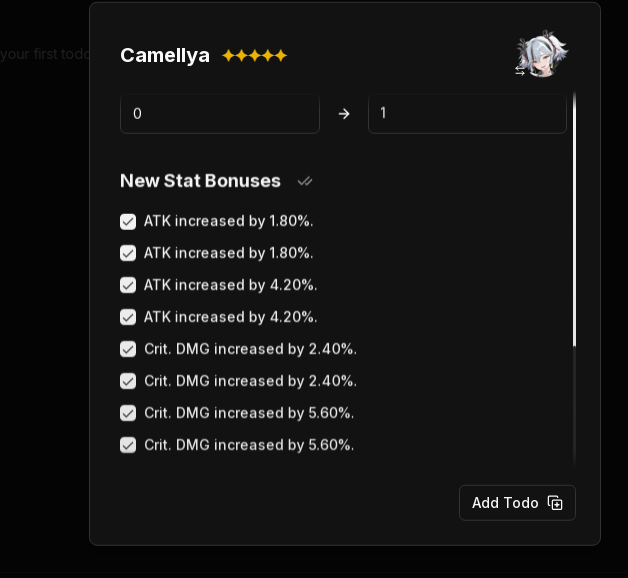Click the Add Todo button
Viewport: 628px width, 578px height.
[517, 503]
